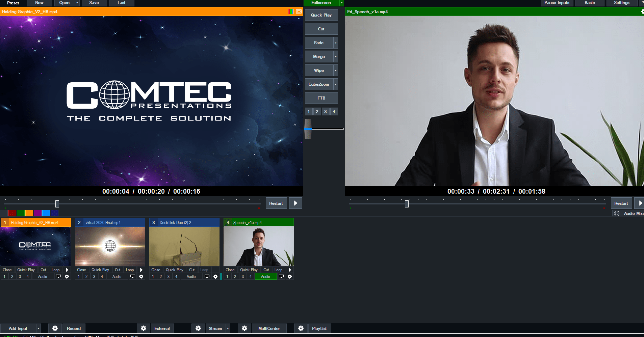Play the Holding Graphic input tile
644x337 pixels.
[67, 270]
